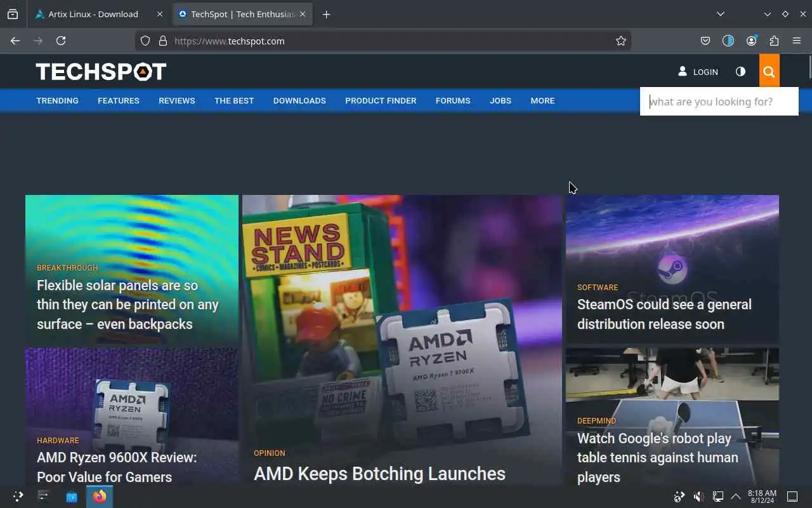
Task: Click the LOGIN link
Action: pyautogui.click(x=698, y=72)
